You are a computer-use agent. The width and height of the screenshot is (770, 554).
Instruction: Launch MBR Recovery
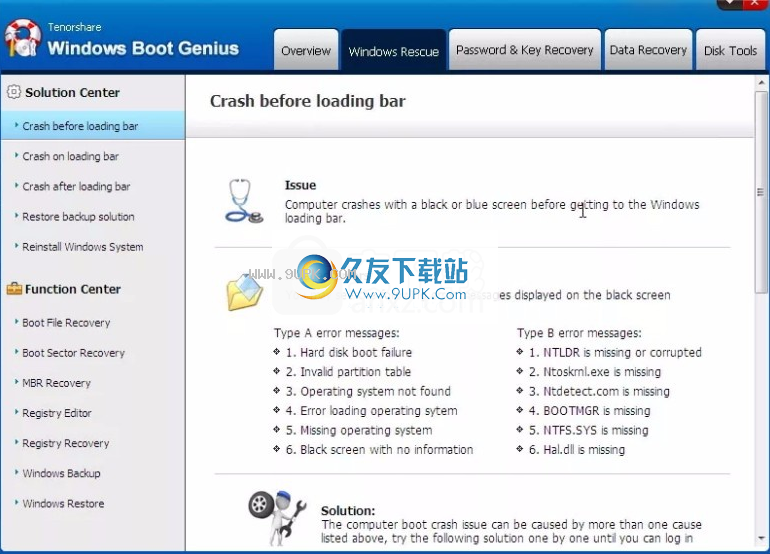[x=56, y=383]
